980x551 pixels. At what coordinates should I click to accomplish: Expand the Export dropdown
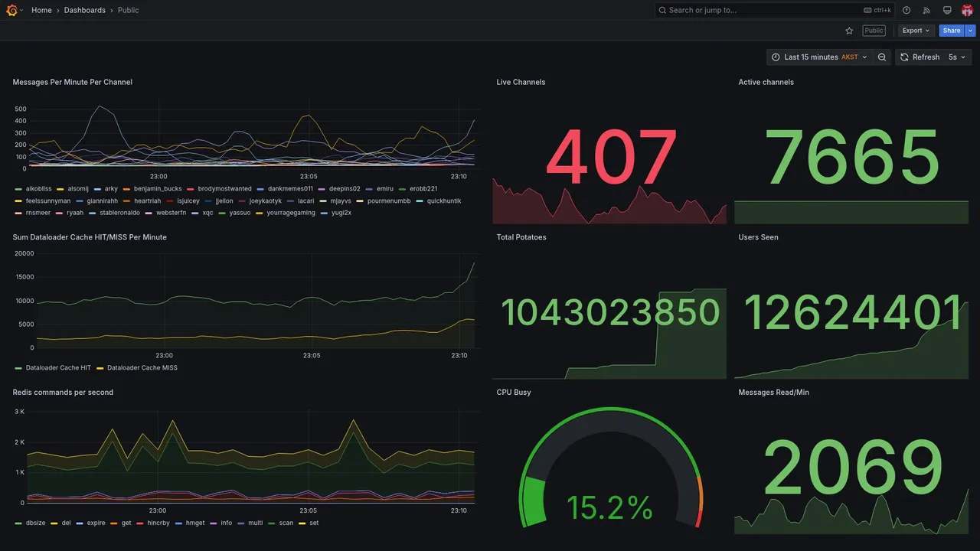916,31
